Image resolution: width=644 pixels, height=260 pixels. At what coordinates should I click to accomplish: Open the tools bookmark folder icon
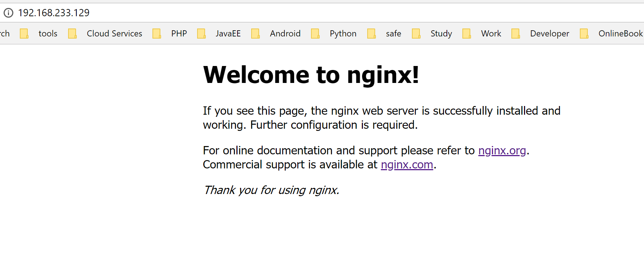coord(24,34)
